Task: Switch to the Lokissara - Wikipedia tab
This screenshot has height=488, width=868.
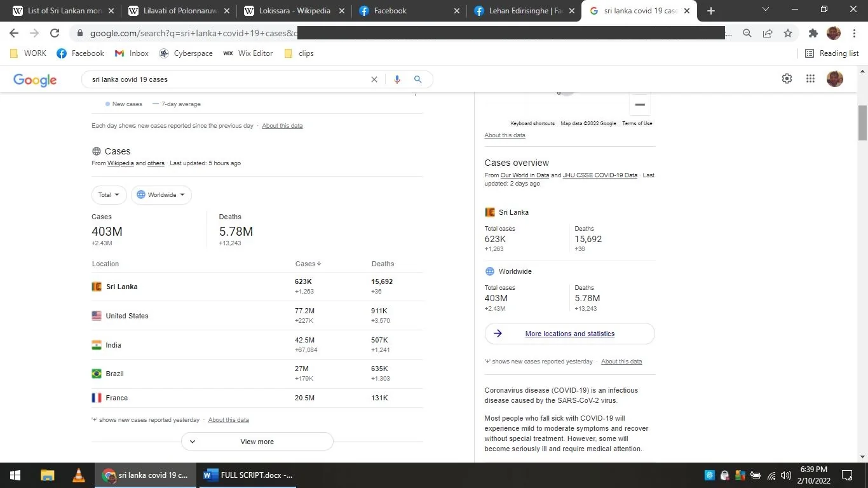Action: coord(293,11)
